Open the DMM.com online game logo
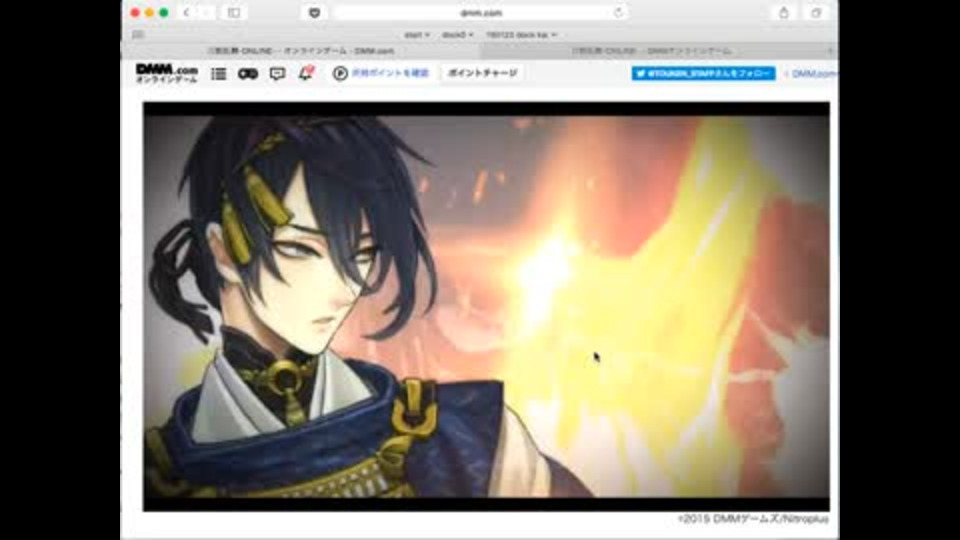 (167, 73)
